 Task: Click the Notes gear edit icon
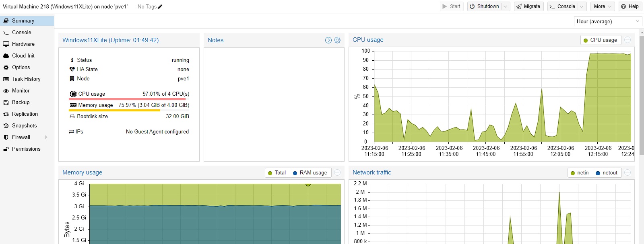tap(337, 40)
